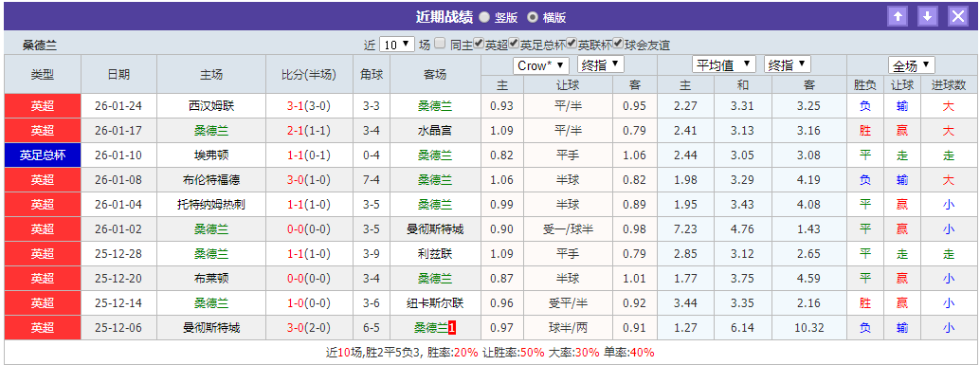
Task: Click the handicap 受一/球半
Action: click(568, 229)
